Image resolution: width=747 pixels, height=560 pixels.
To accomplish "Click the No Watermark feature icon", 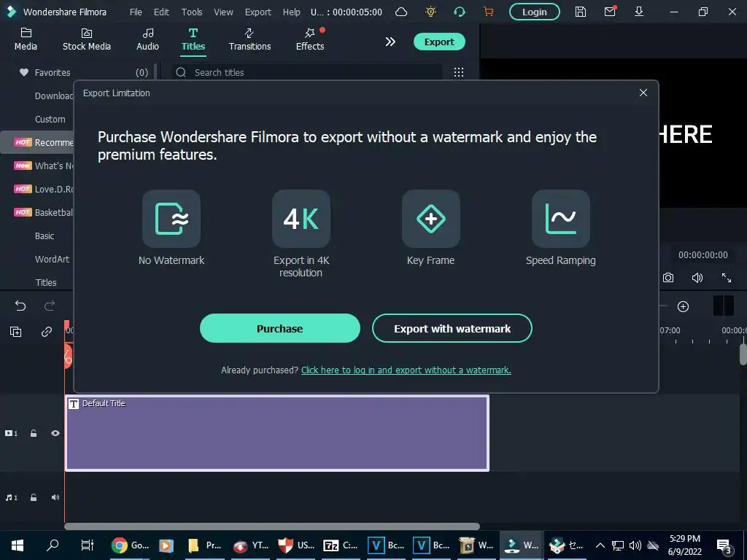I will (x=171, y=219).
